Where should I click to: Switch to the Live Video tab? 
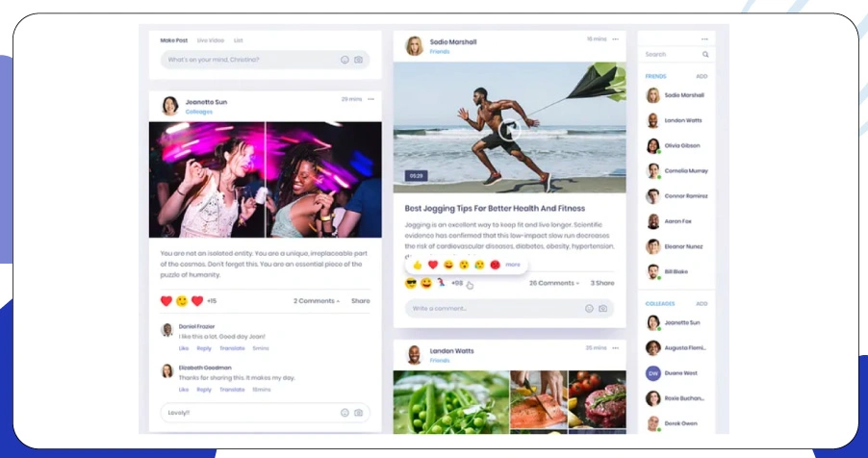tap(211, 40)
